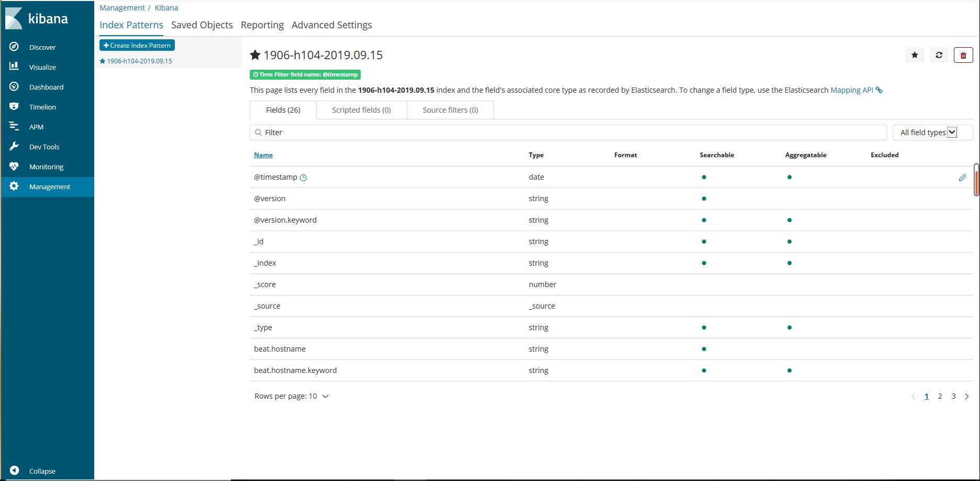Open APM lines icon
This screenshot has height=481, width=980.
click(x=14, y=126)
